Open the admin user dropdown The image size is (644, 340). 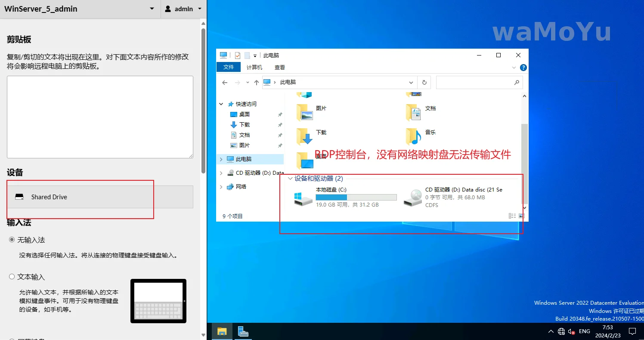[184, 9]
